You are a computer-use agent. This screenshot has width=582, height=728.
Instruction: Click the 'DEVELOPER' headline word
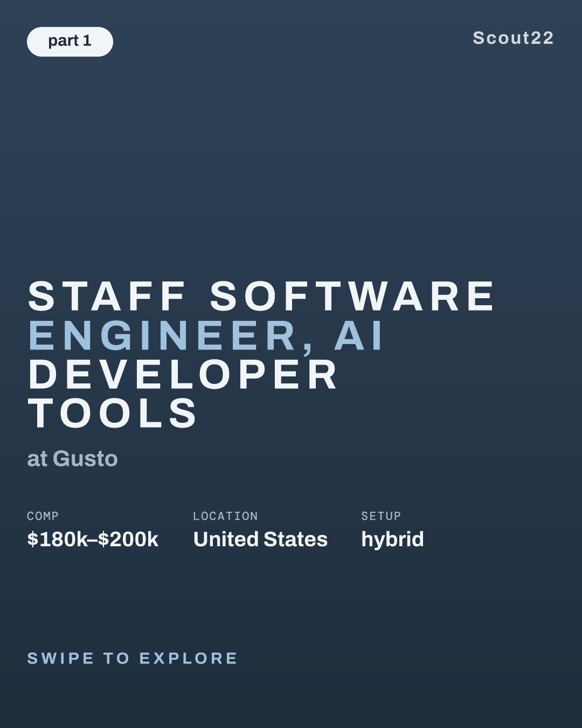tap(183, 374)
